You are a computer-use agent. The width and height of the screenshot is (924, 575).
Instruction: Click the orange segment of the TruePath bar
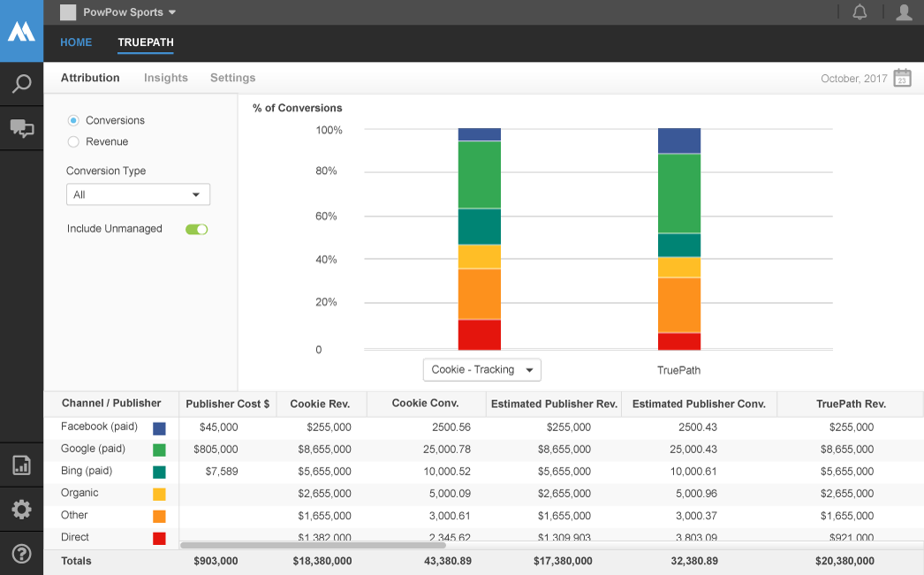point(678,306)
